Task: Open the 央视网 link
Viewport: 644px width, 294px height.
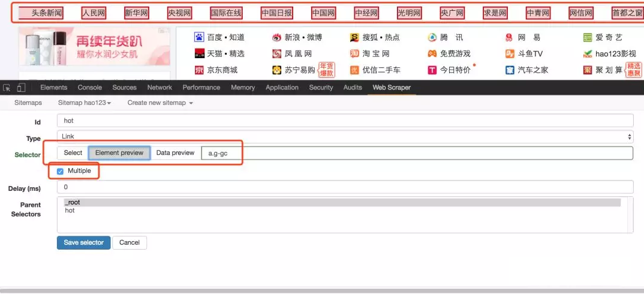Action: [180, 13]
